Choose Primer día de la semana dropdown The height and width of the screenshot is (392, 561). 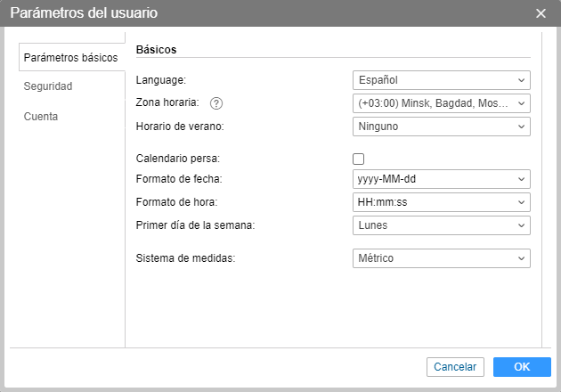click(x=441, y=225)
